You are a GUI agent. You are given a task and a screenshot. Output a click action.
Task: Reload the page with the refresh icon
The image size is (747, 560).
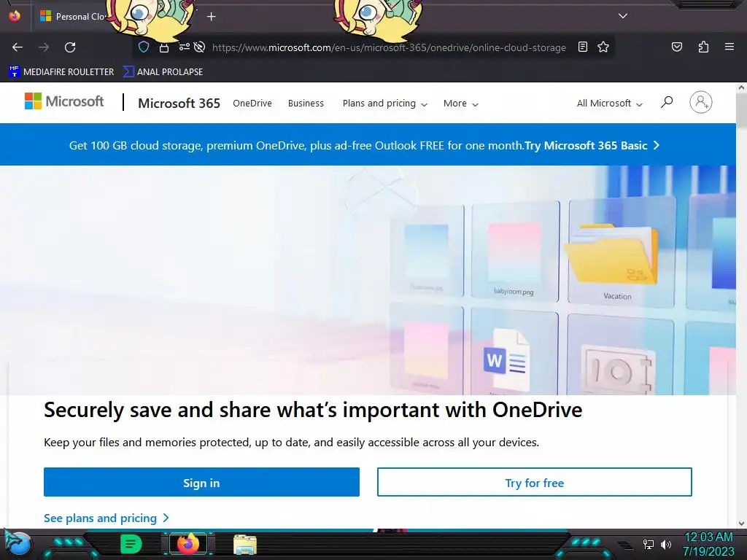70,47
